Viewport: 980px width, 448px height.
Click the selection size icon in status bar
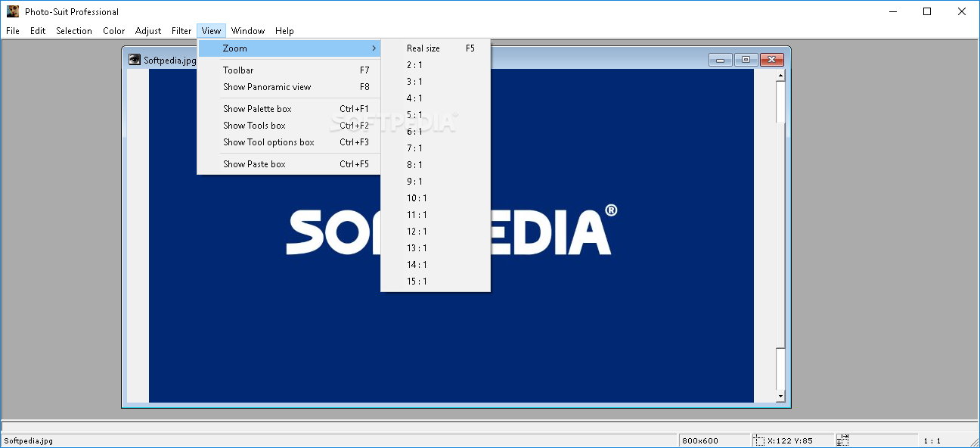(843, 440)
